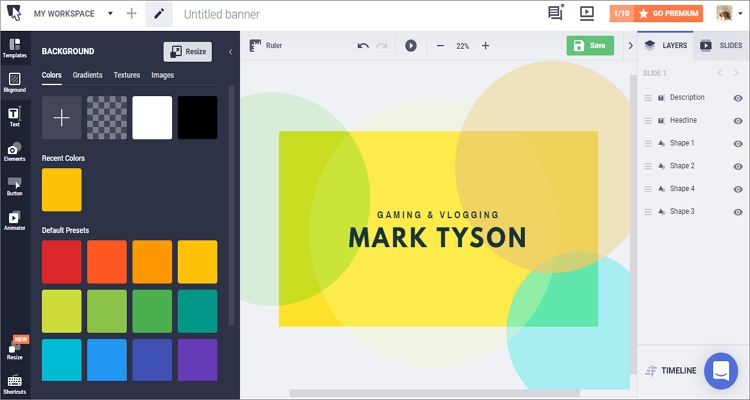Open the Button sidebar tool

pos(15,186)
